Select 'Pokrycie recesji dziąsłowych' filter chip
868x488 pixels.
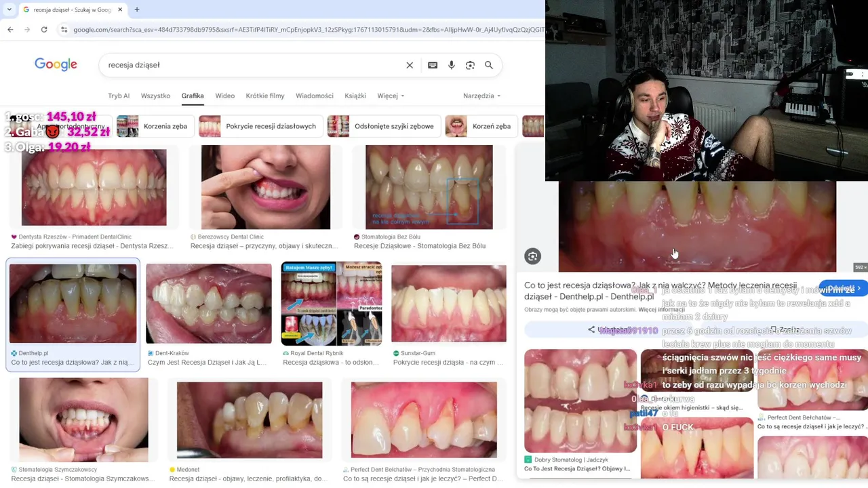260,126
